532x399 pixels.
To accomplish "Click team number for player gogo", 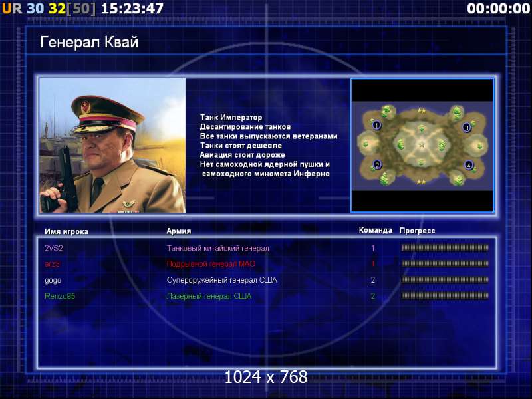I will (373, 280).
